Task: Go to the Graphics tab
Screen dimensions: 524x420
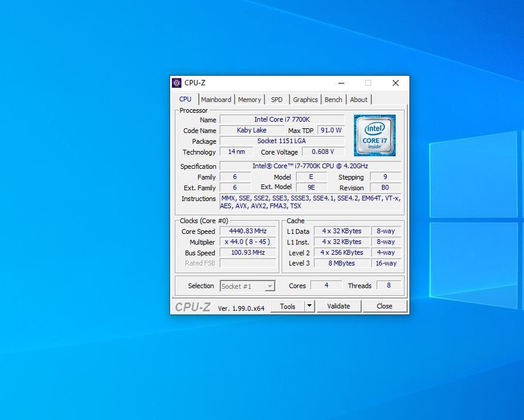Action: (x=305, y=100)
